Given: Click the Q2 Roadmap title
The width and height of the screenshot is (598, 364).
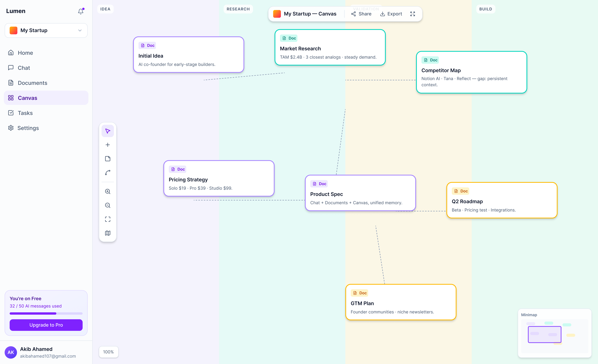Looking at the screenshot, I should [467, 202].
